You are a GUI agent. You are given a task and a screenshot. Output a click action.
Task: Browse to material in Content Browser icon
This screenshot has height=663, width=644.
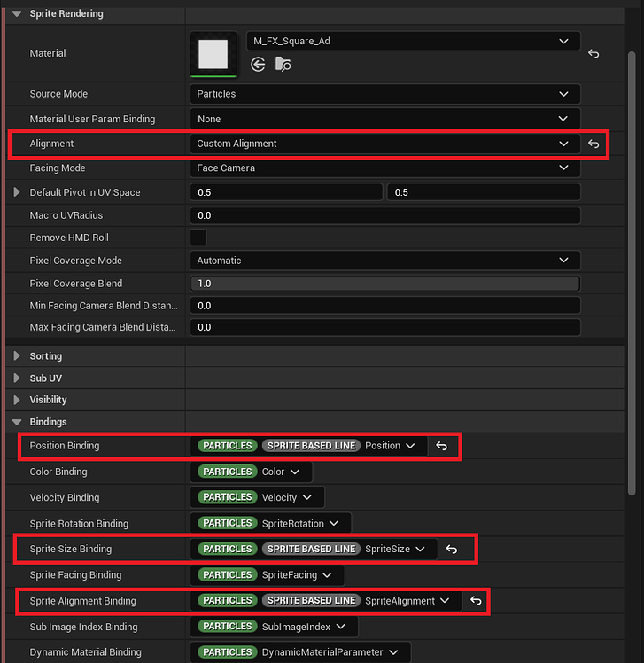pyautogui.click(x=283, y=65)
